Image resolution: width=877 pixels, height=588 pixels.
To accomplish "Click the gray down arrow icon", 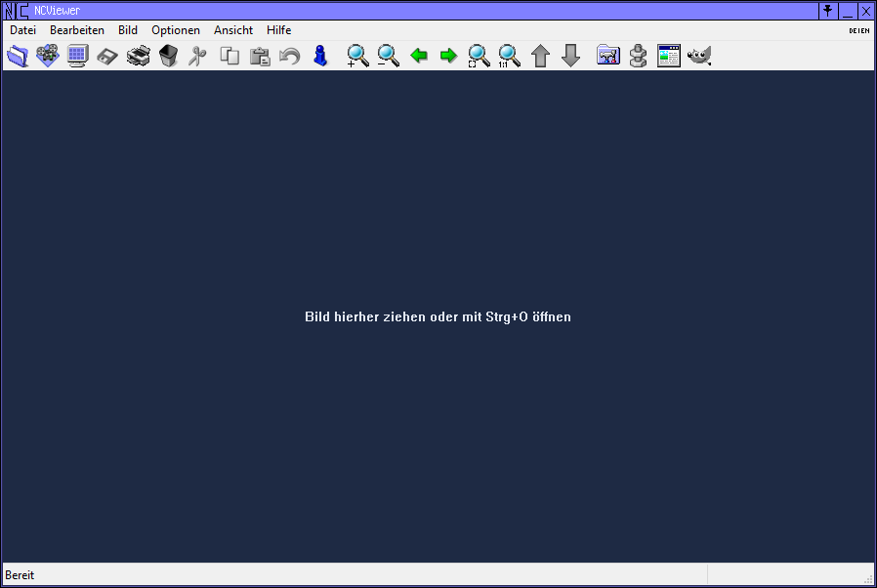I will point(570,56).
